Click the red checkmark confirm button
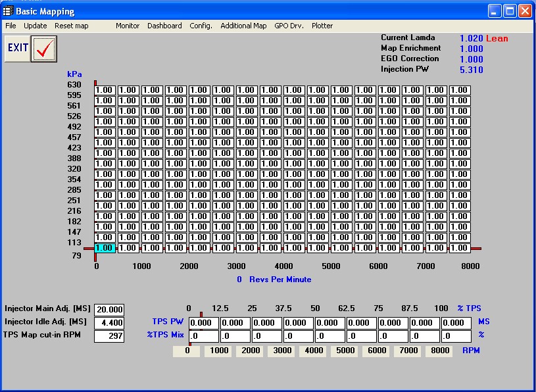The width and height of the screenshot is (536, 392). pyautogui.click(x=44, y=49)
